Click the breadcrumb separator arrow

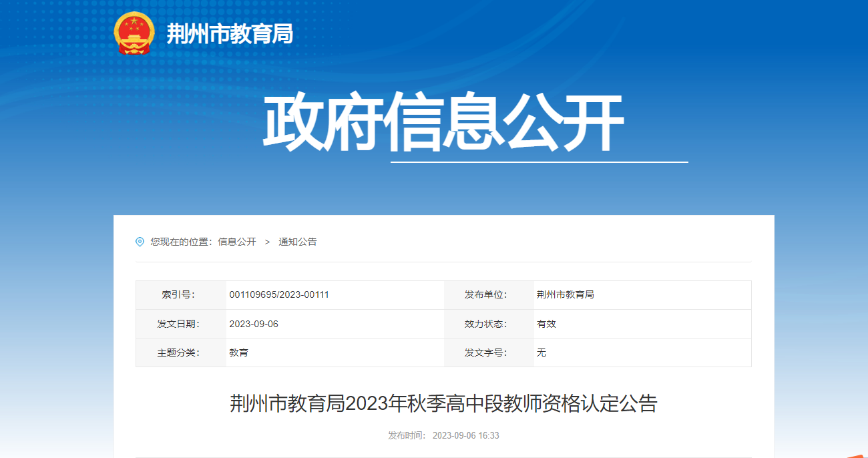pyautogui.click(x=267, y=242)
